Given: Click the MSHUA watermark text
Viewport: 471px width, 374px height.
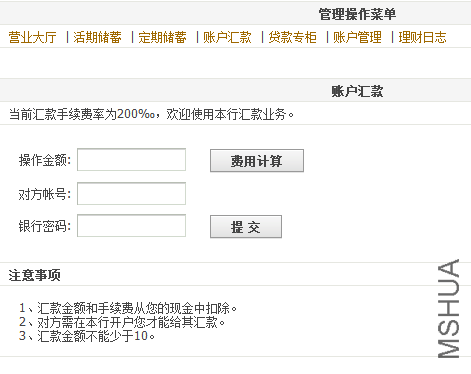Looking at the screenshot, I should pos(448,309).
